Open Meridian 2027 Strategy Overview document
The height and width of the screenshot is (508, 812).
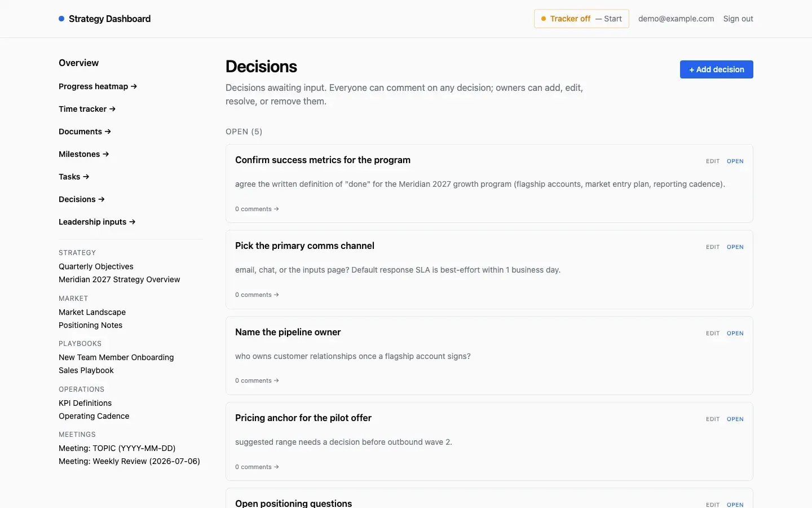point(120,279)
